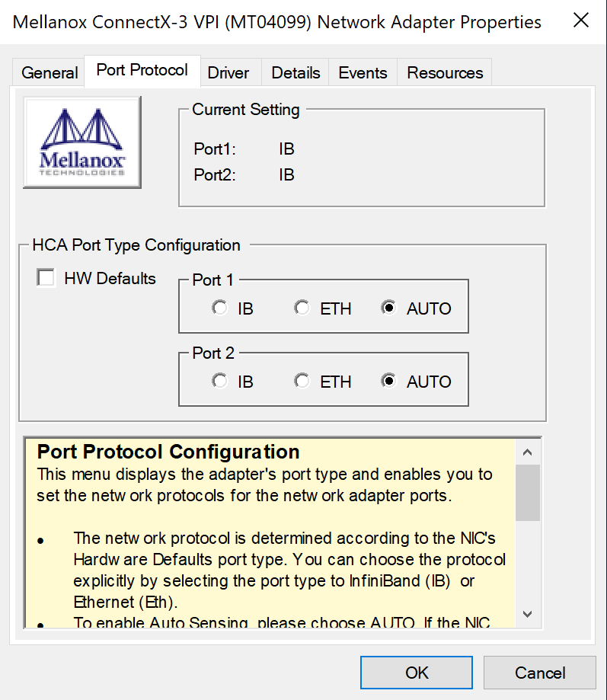Close the adapter properties dialog
The height and width of the screenshot is (700, 607).
click(580, 21)
